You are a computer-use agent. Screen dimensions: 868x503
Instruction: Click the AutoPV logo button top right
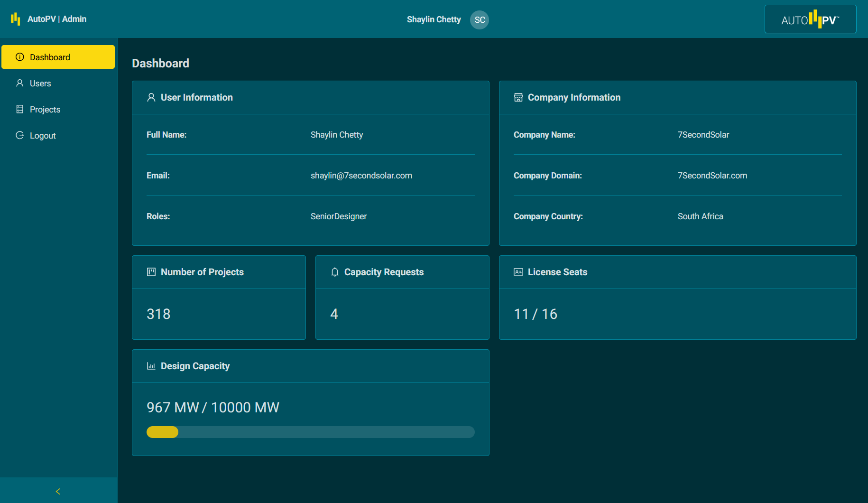pos(810,19)
